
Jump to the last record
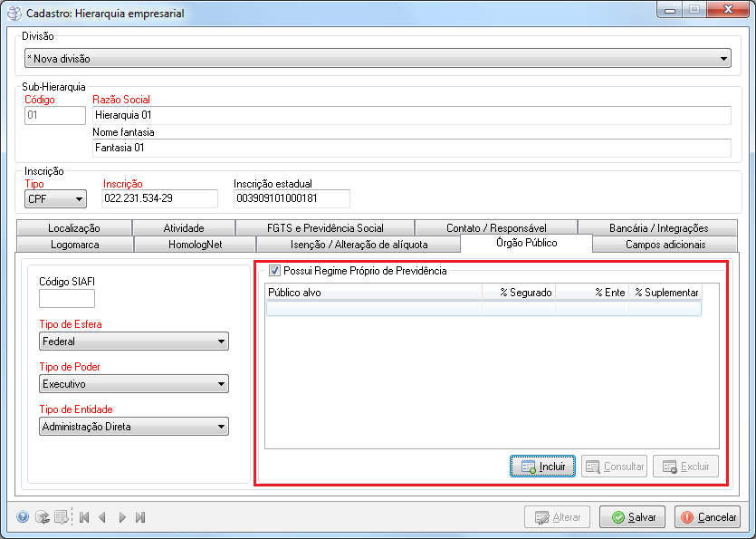point(140,517)
